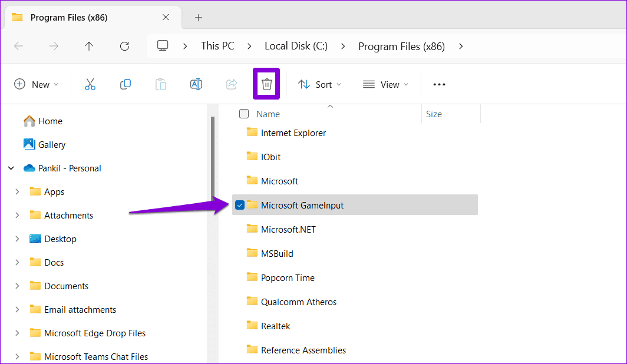The image size is (627, 364).
Task: Expand the Apps folder in sidebar
Action: coord(16,191)
